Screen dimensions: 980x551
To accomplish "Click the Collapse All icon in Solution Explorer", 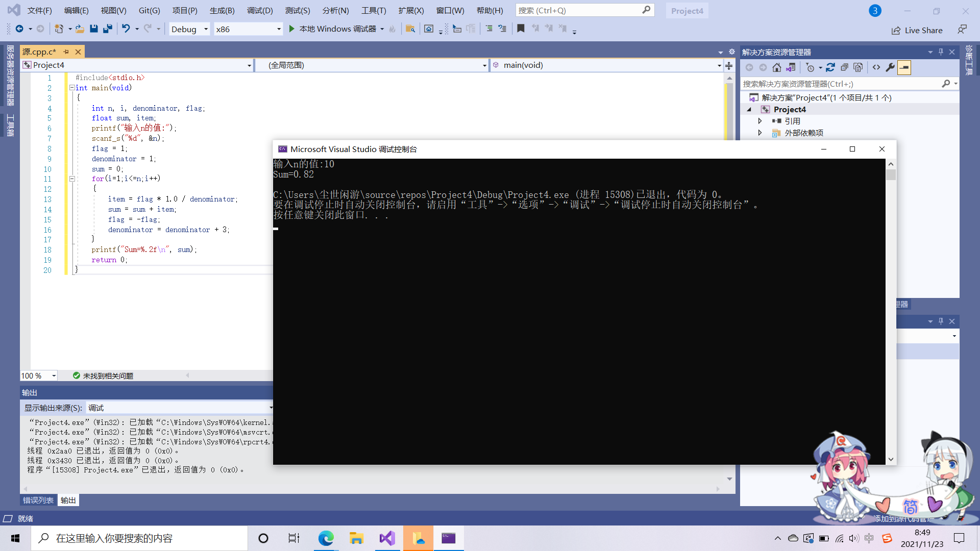I will (844, 67).
